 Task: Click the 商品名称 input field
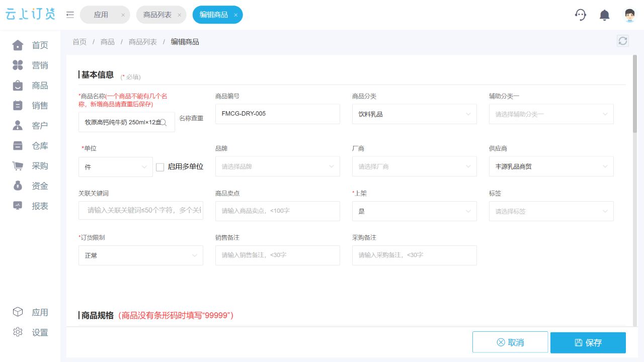[x=127, y=122]
